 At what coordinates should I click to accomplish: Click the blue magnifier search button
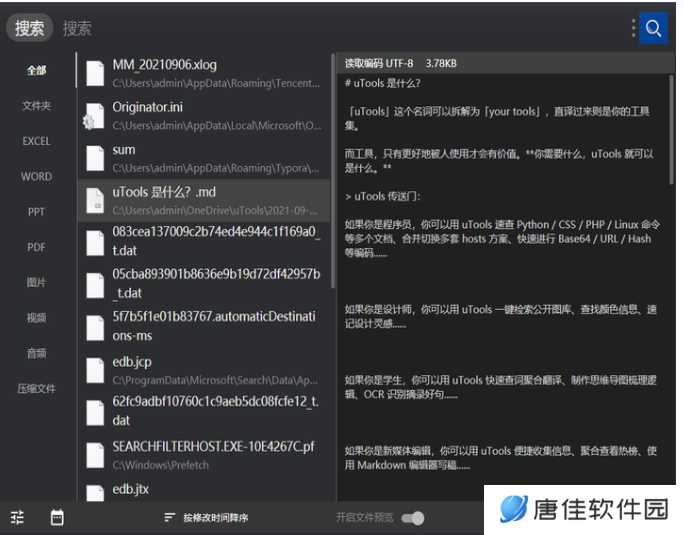click(653, 28)
